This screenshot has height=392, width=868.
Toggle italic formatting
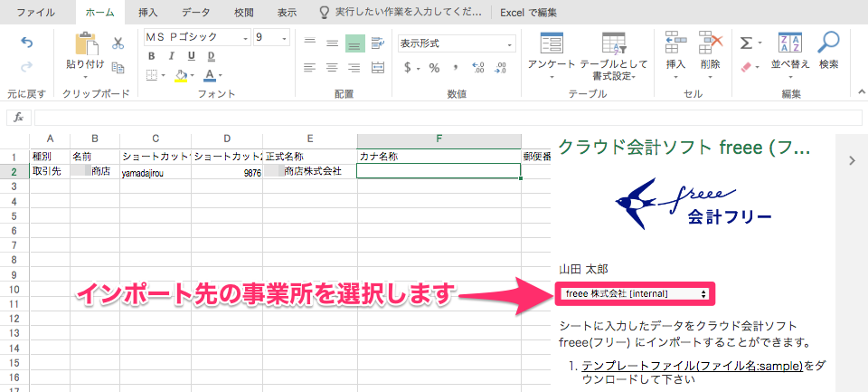(172, 56)
